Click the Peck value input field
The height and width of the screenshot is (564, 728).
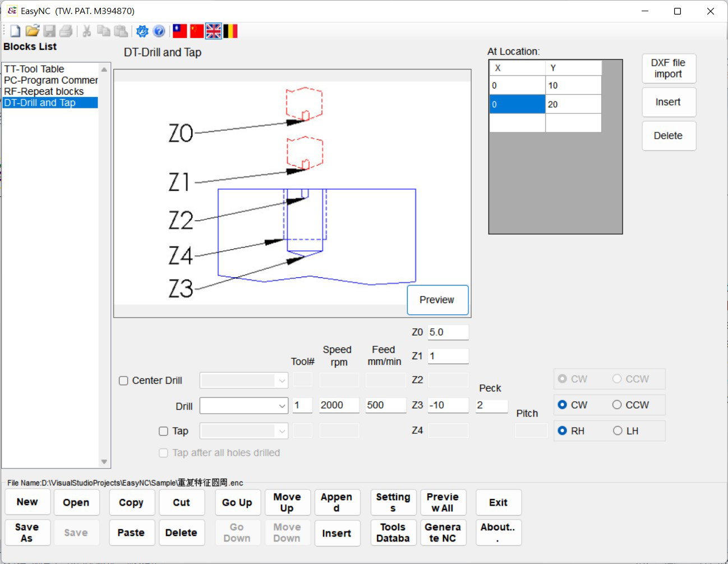(492, 405)
